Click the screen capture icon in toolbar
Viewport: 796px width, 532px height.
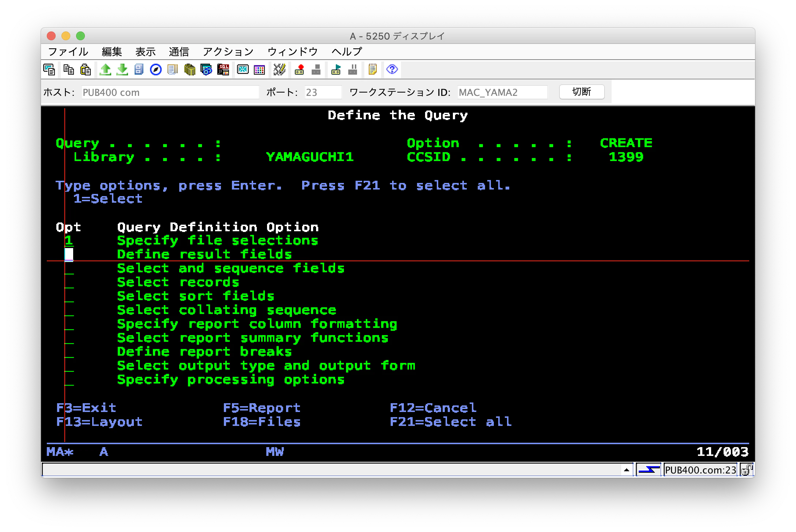coord(49,70)
